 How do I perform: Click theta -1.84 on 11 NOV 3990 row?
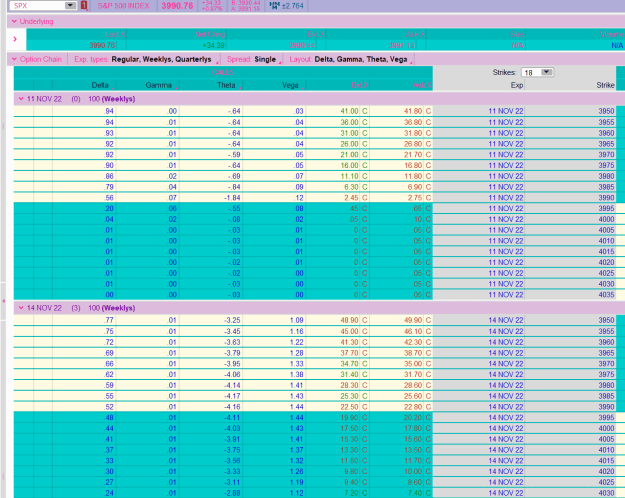coord(231,198)
